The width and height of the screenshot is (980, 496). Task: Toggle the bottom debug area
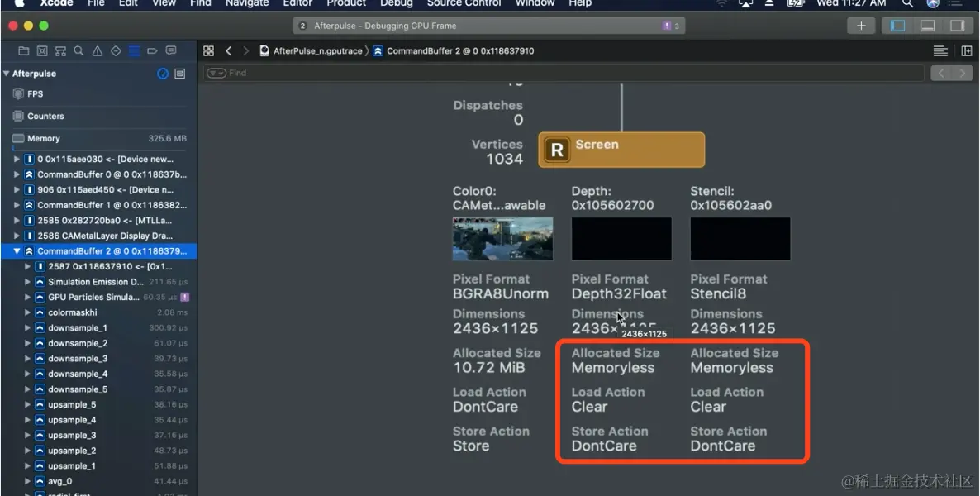click(927, 26)
